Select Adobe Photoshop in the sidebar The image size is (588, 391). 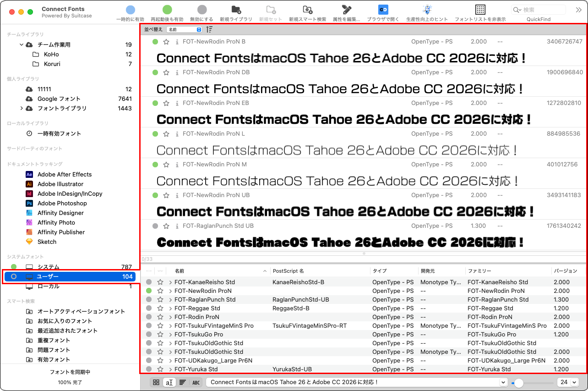coord(62,203)
